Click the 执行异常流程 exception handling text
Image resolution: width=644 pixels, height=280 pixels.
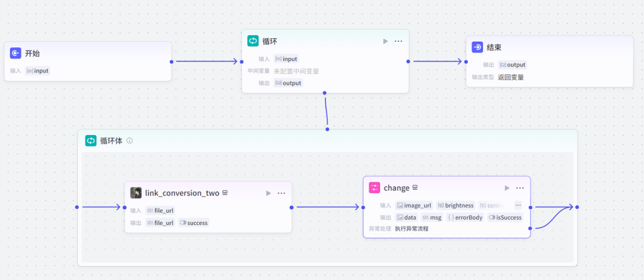[x=411, y=229]
